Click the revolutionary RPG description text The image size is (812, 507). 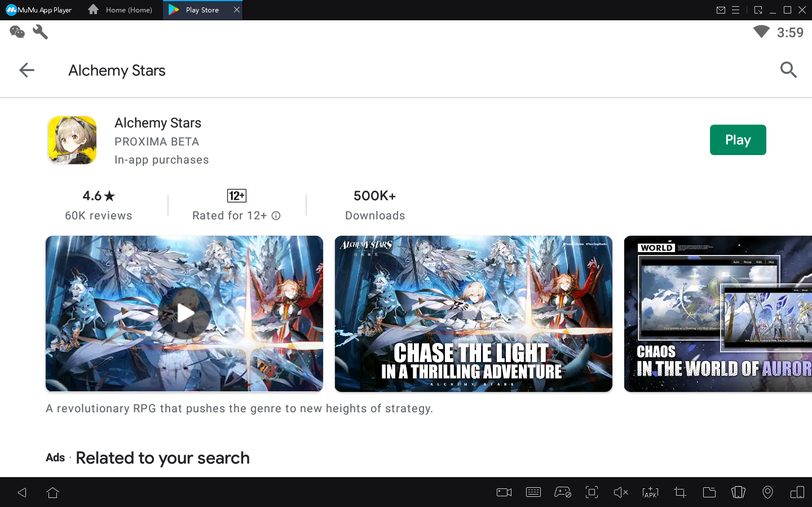click(x=240, y=408)
